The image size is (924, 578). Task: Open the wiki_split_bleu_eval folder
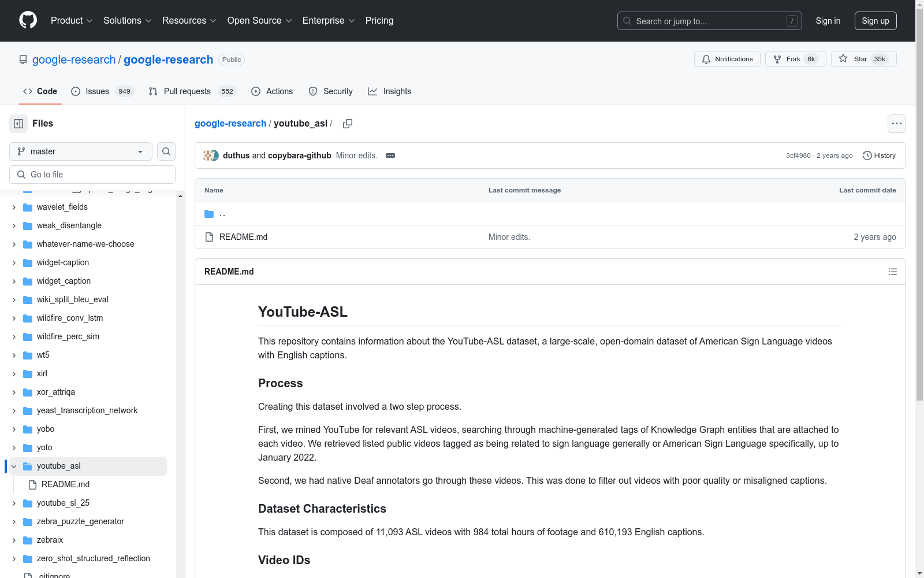73,300
